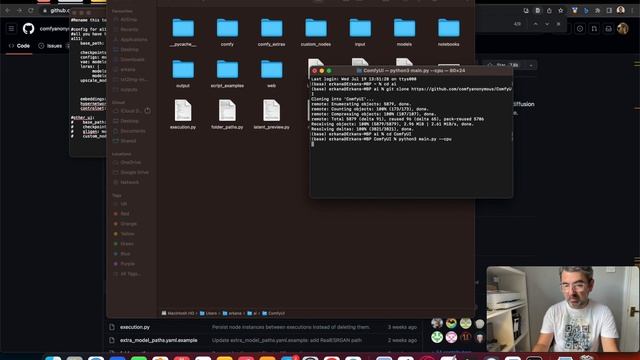The image size is (640, 360).
Task: Click the browser profile avatar
Action: (621, 10)
